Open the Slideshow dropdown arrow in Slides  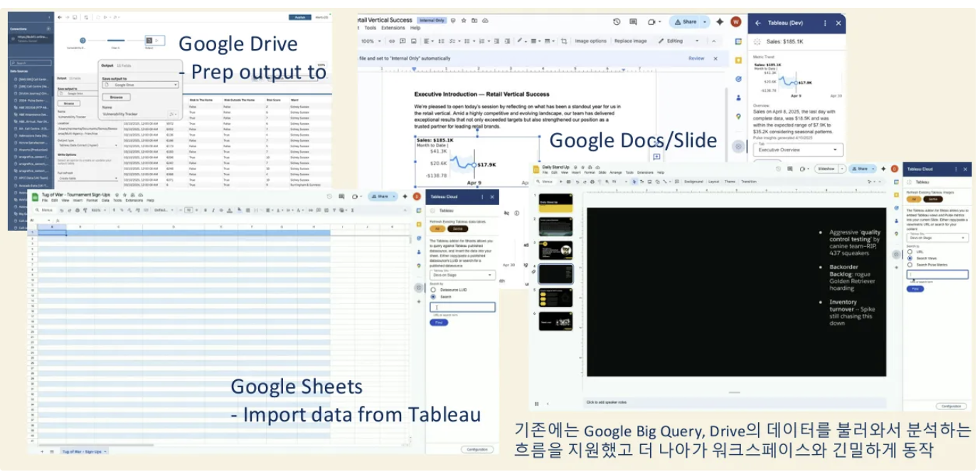[843, 169]
